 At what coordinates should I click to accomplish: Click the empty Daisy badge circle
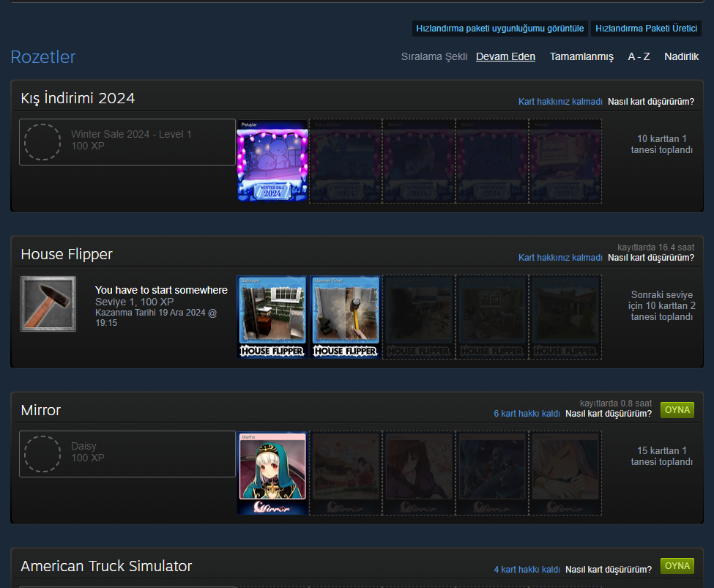42,454
